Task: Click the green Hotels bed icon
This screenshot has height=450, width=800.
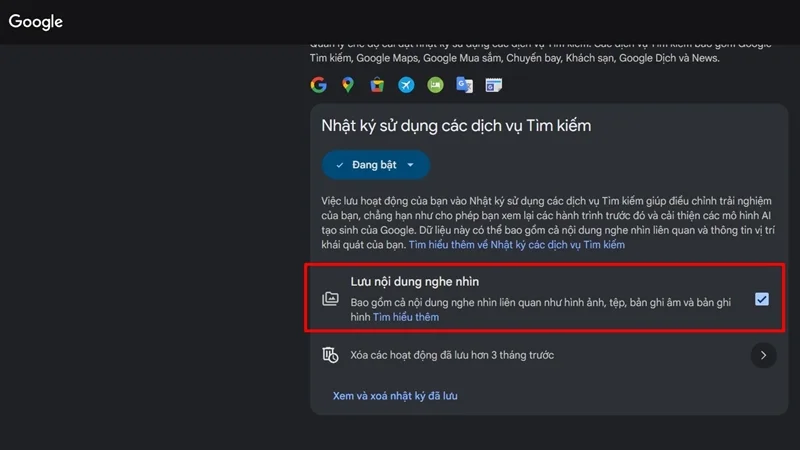Action: tap(435, 85)
